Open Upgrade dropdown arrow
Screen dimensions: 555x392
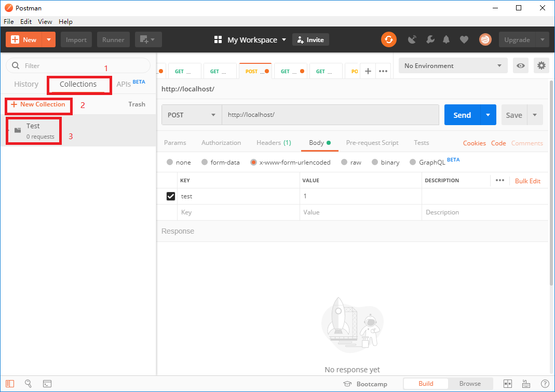[542, 39]
